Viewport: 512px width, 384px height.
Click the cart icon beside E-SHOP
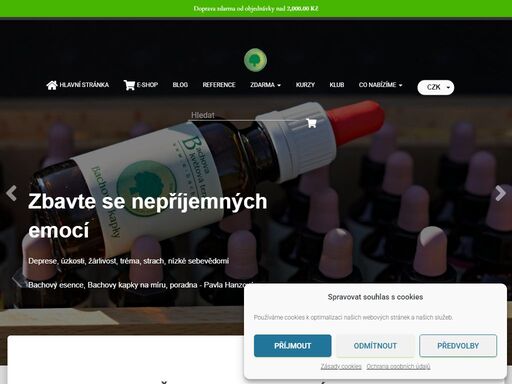[129, 85]
